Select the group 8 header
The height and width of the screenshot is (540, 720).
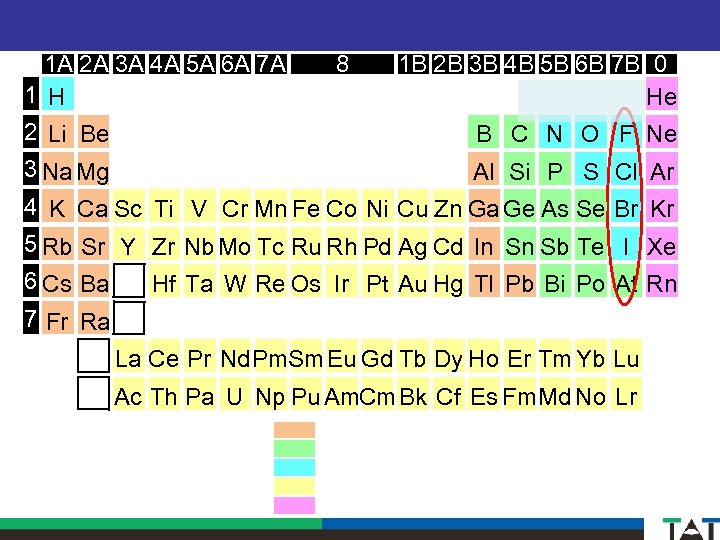(342, 64)
